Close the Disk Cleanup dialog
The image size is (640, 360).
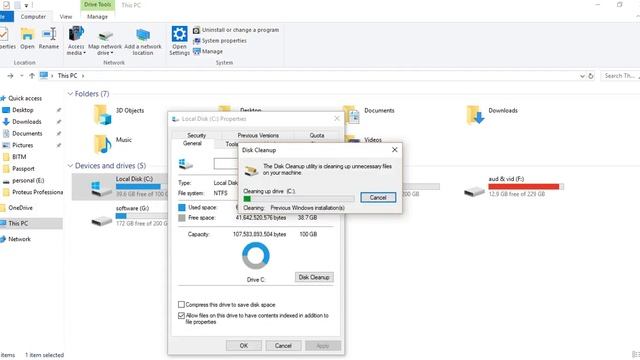click(x=395, y=150)
